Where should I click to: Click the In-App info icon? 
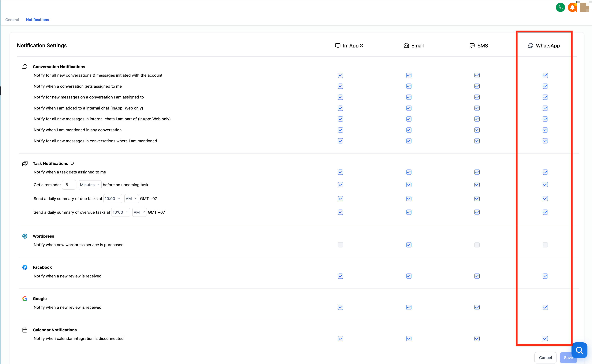point(362,46)
